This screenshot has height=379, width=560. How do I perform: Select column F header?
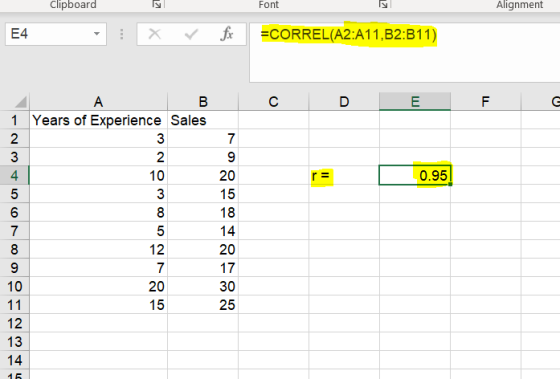coord(486,102)
